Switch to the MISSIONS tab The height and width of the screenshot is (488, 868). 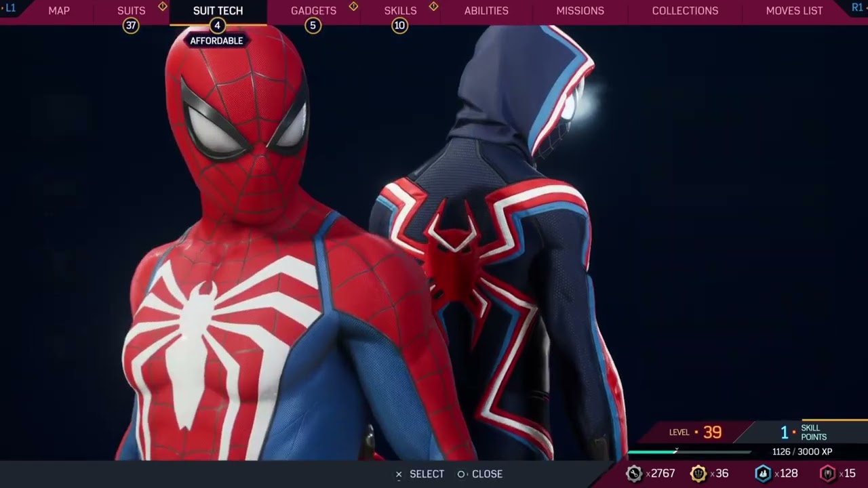[580, 11]
